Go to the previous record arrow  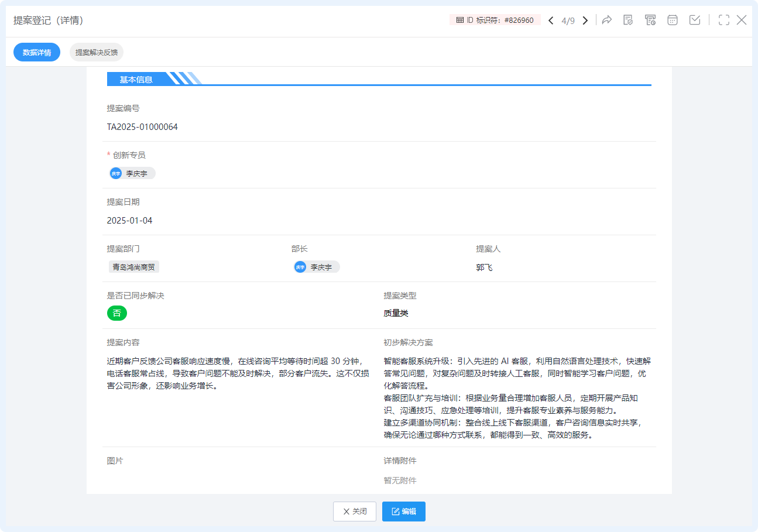tap(551, 20)
